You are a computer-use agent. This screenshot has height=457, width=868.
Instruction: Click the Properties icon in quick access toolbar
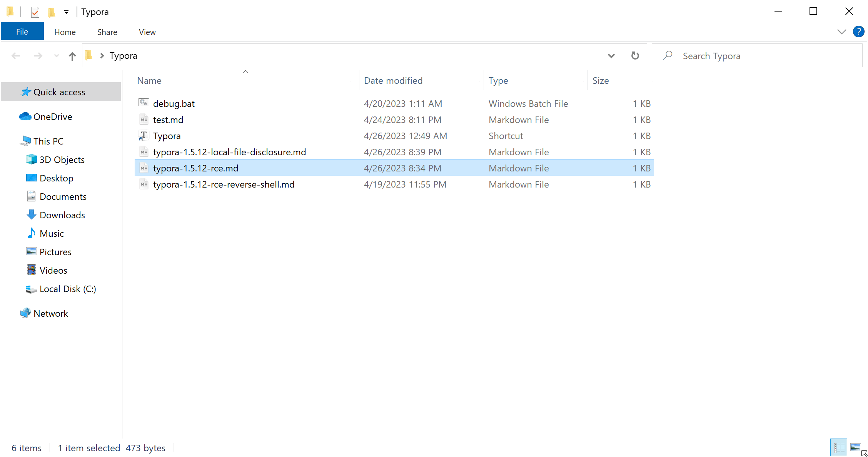click(x=35, y=12)
